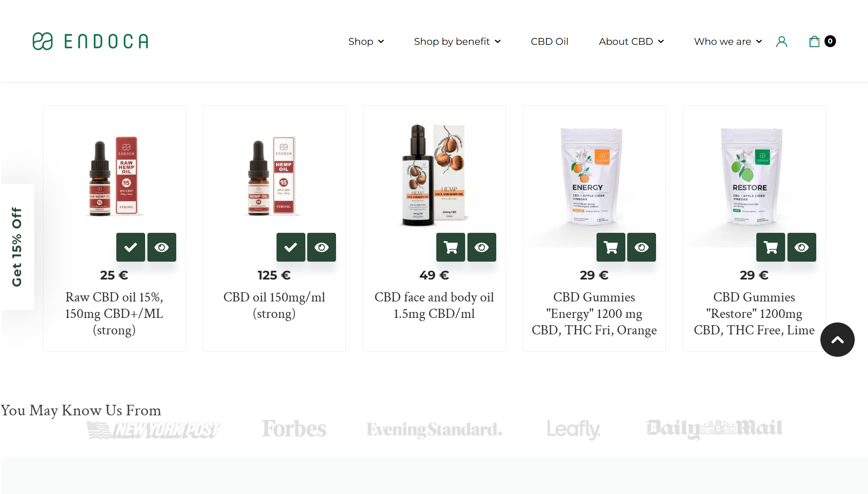
Task: Expand the Shop by benefit dropdown
Action: click(x=457, y=42)
